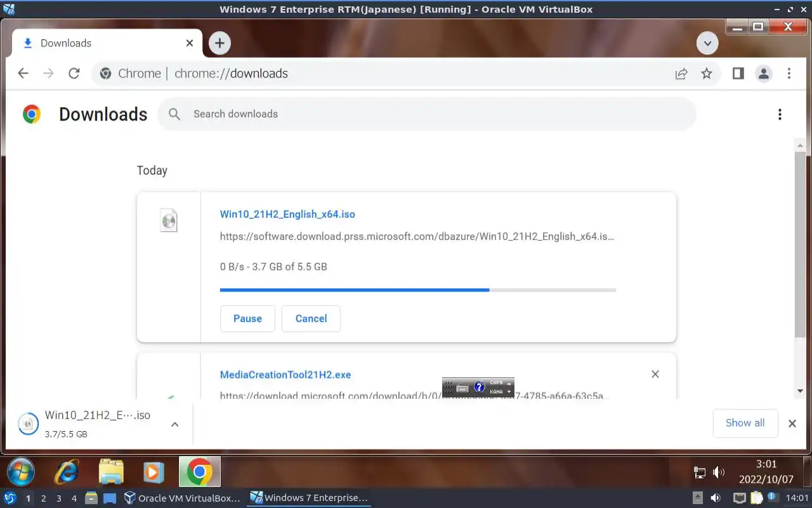
Task: Open Chrome's three-dot main menu
Action: click(789, 74)
